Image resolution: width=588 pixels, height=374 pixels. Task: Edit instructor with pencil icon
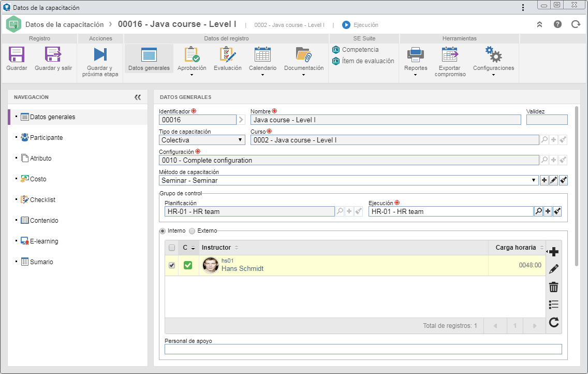(x=554, y=269)
